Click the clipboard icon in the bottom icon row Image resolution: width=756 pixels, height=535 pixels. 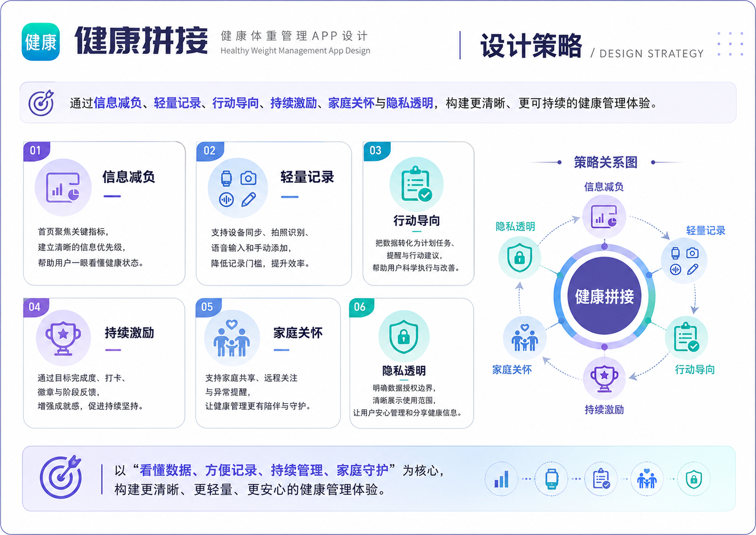[601, 479]
